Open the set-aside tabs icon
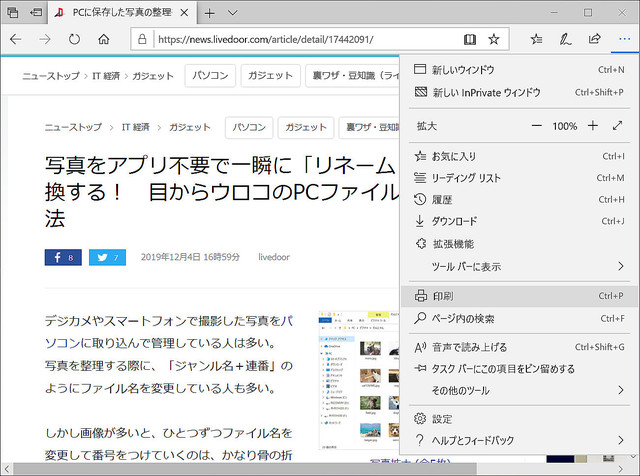Screen dimensions: 640x476 tap(13, 13)
